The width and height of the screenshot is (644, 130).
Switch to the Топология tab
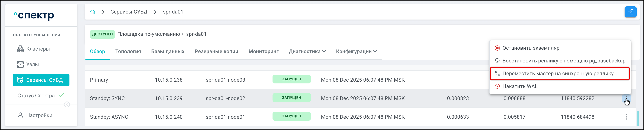[128, 51]
